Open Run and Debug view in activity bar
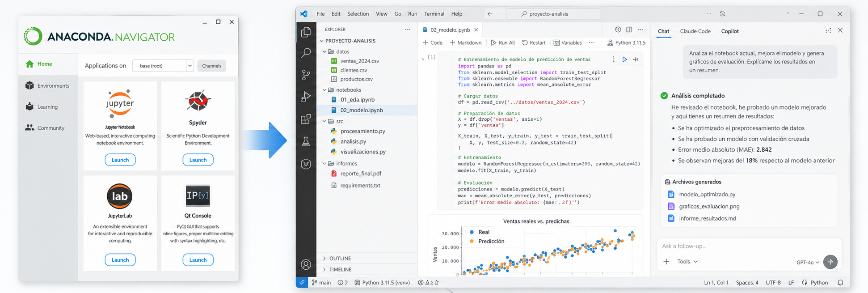Image resolution: width=868 pixels, height=293 pixels. coord(306,96)
